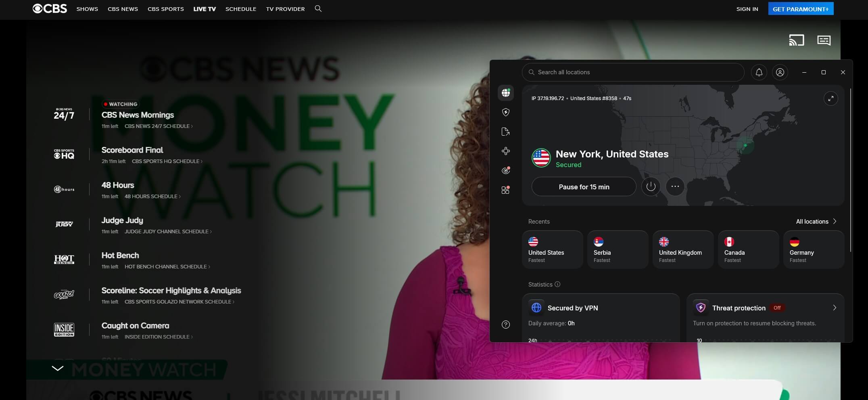Click the Statistics info icon

point(557,284)
